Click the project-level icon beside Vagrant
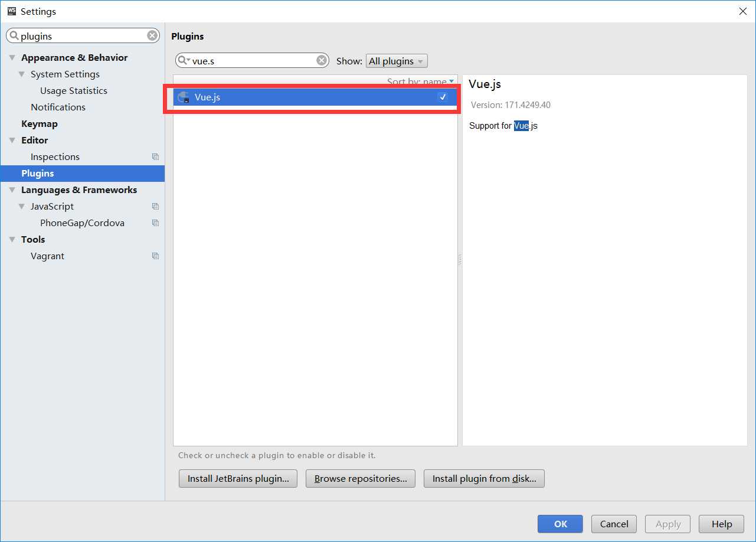756x542 pixels. tap(155, 256)
